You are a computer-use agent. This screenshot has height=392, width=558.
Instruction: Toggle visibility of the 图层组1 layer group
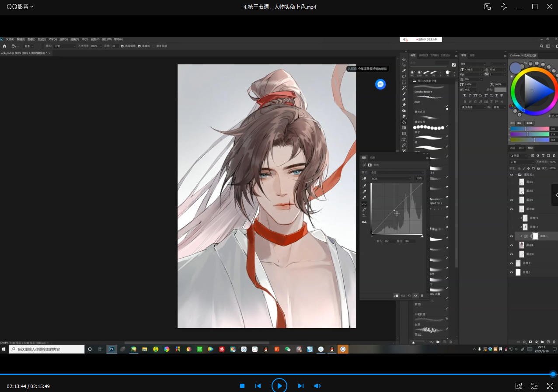[x=511, y=174]
